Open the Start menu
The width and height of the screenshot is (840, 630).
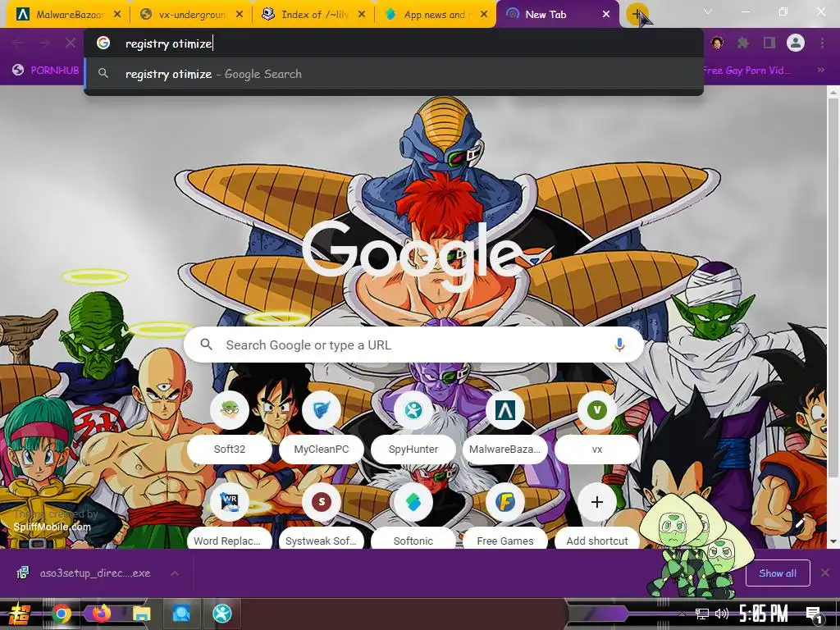pos(20,614)
